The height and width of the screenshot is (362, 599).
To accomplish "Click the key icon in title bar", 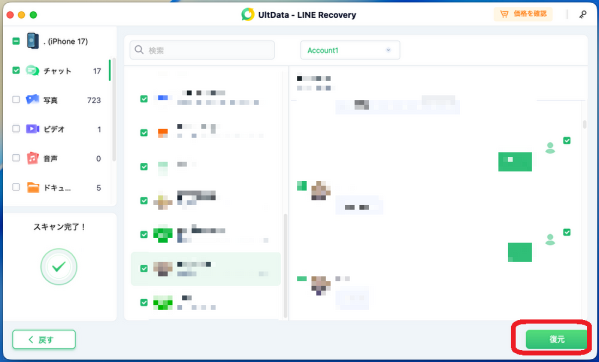I will [x=583, y=15].
